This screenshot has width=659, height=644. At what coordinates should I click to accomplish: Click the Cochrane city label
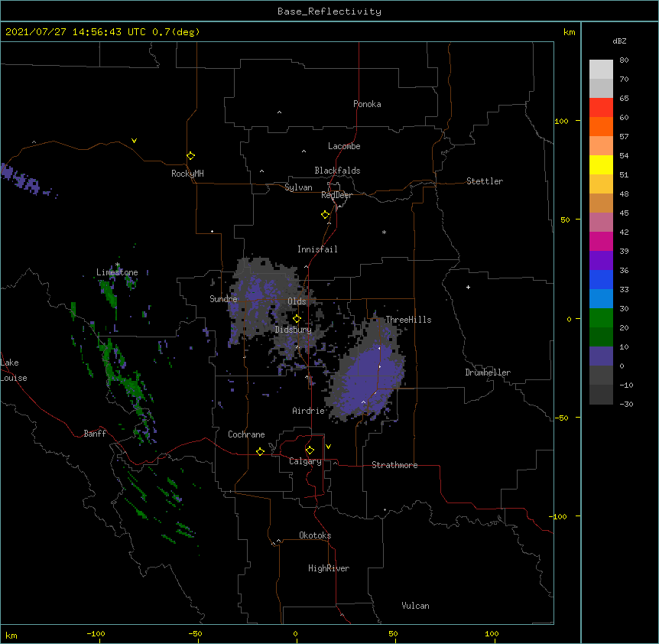246,434
